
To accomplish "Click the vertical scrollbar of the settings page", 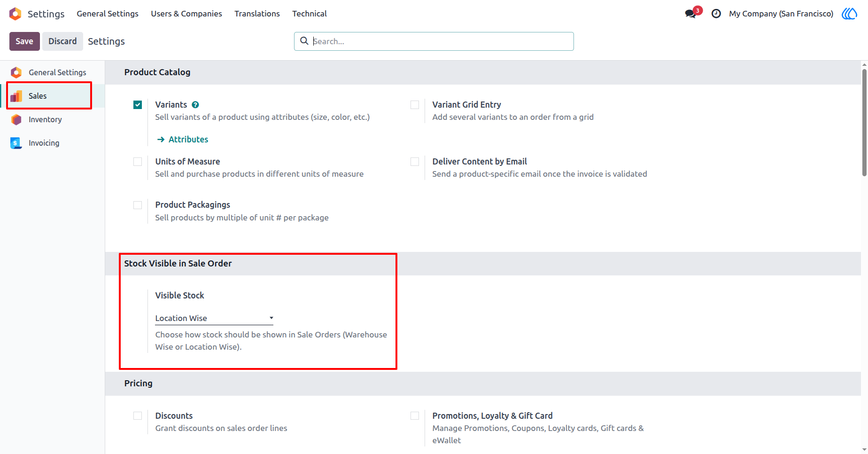I will click(x=864, y=122).
